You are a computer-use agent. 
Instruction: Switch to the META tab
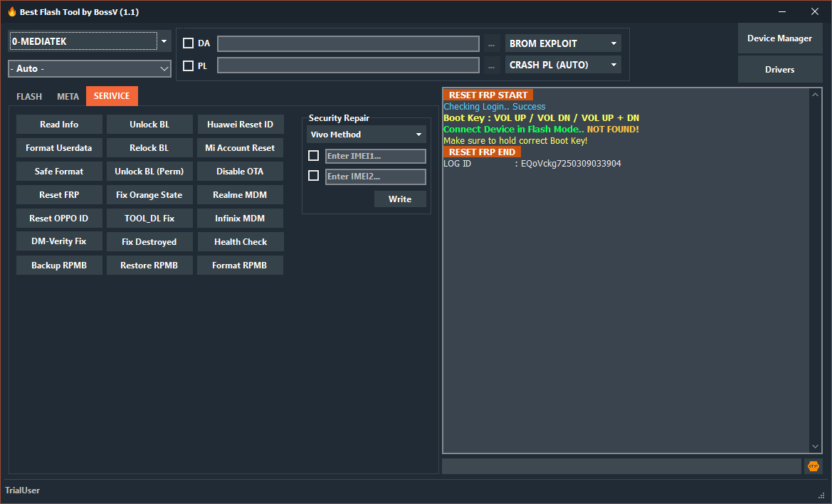pos(68,95)
